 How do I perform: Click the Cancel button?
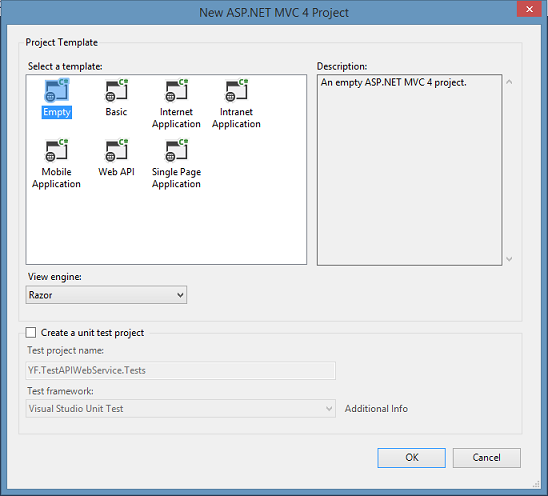(486, 458)
